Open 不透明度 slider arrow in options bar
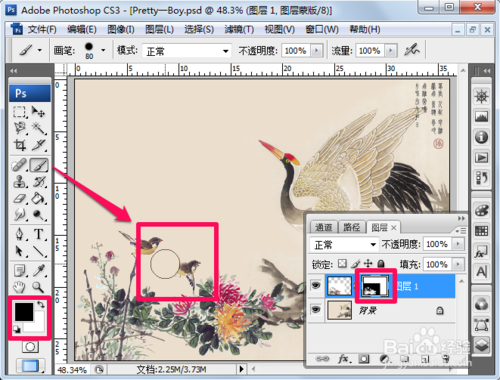This screenshot has width=500, height=380. [x=316, y=51]
